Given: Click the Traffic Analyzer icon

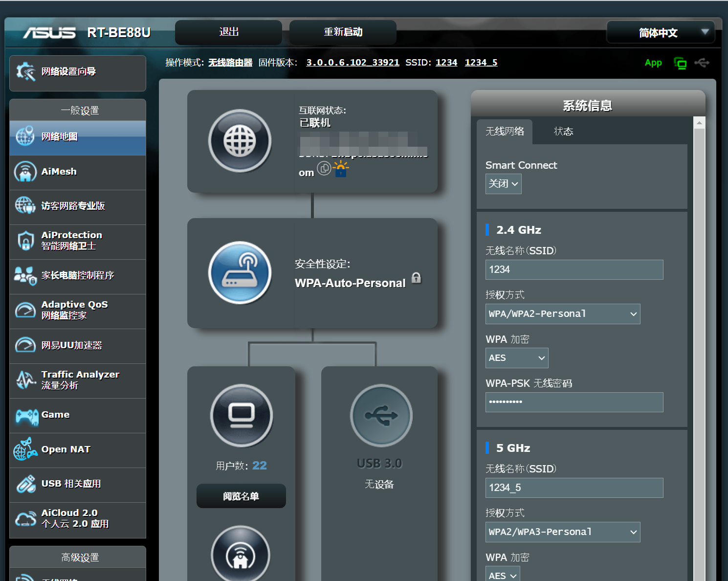Looking at the screenshot, I should (x=25, y=380).
